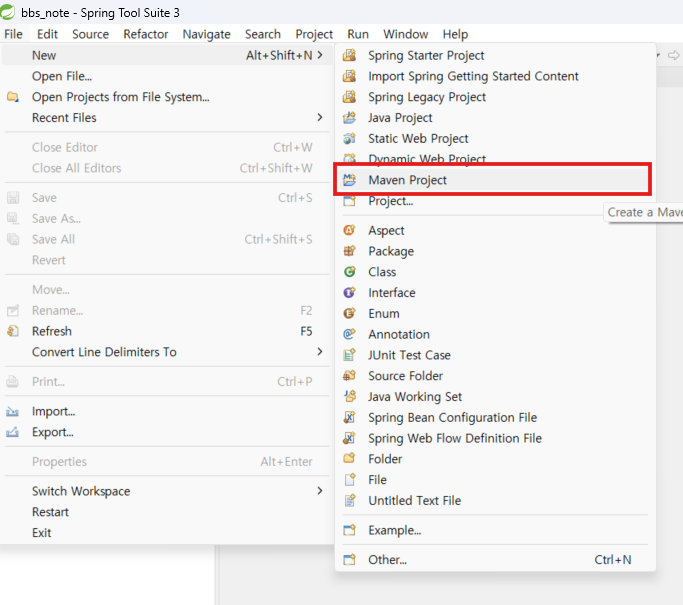
Task: Click the Spring Tool Suite logo icon
Action: 7,12
